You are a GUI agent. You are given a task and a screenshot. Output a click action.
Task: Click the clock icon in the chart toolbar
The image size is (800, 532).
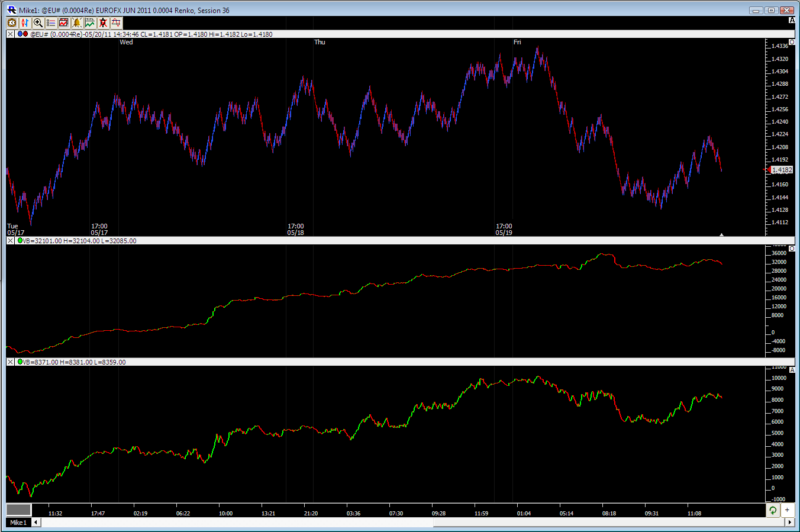click(x=12, y=23)
